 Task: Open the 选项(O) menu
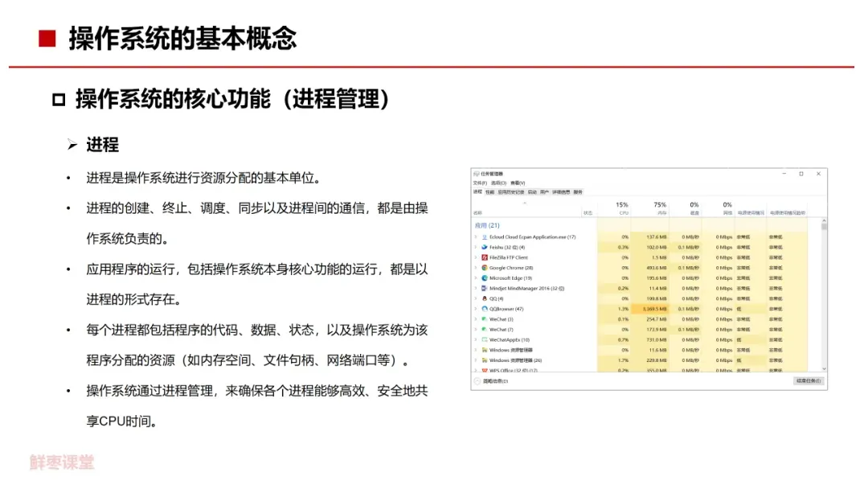499,183
